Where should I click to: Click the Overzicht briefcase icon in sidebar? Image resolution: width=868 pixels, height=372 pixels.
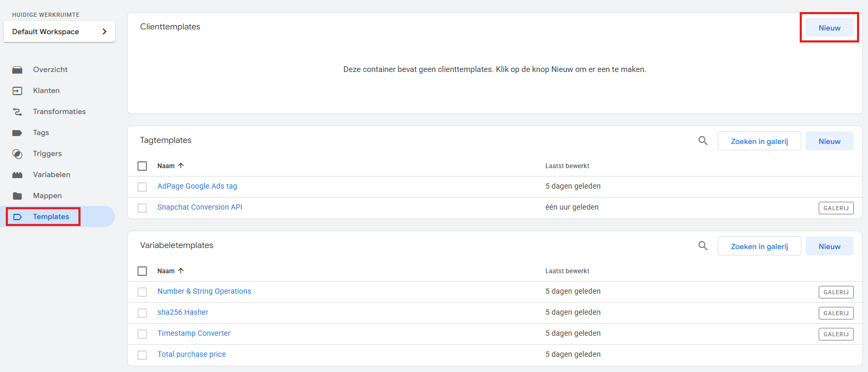pyautogui.click(x=17, y=70)
